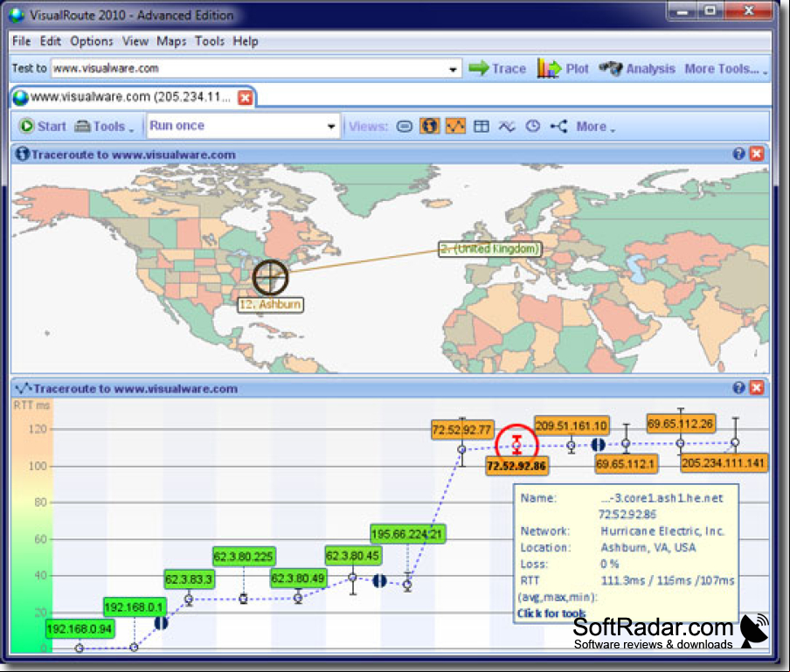Click the Ashburn crosshair marker on map
The height and width of the screenshot is (672, 790).
click(x=270, y=277)
